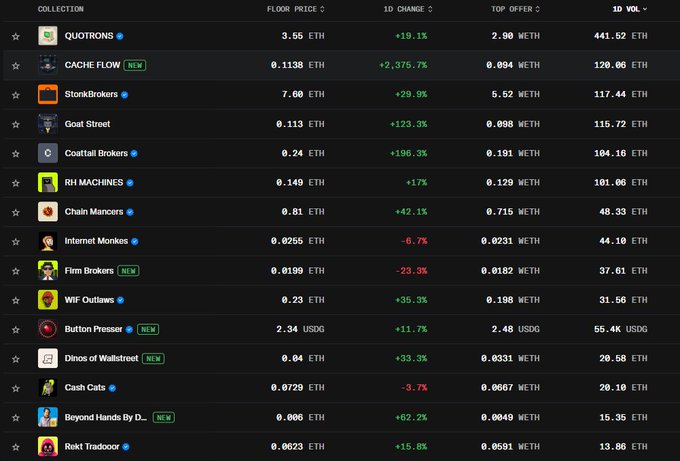The image size is (680, 461).
Task: Click the NEW badge beside Firm Brokers
Action: click(x=128, y=271)
